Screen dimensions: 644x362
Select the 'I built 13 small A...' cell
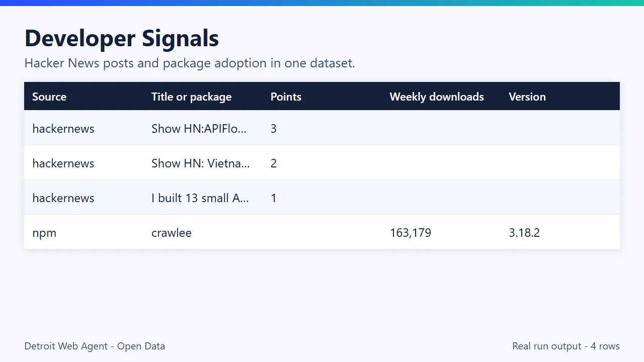coord(200,198)
